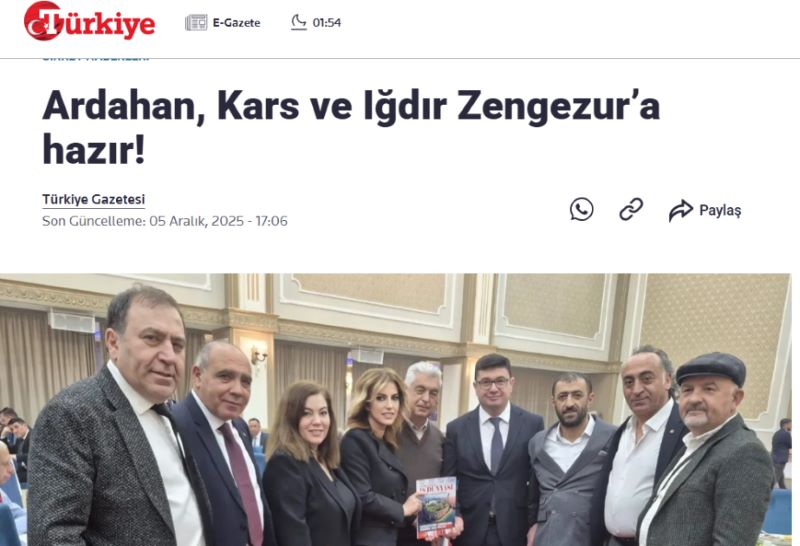The image size is (800, 546).
Task: Copy article link with chain icon
Action: click(631, 209)
